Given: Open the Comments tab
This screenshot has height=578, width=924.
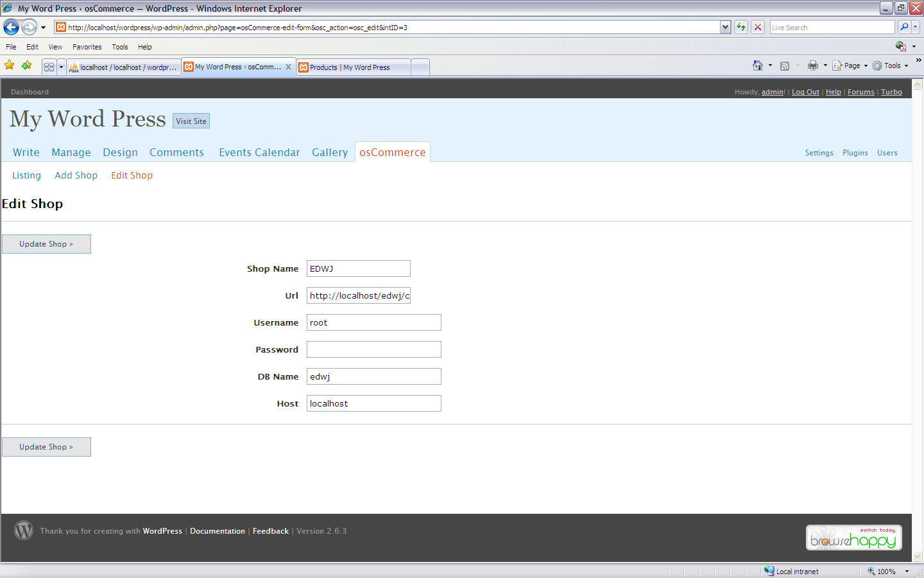Looking at the screenshot, I should tap(176, 152).
